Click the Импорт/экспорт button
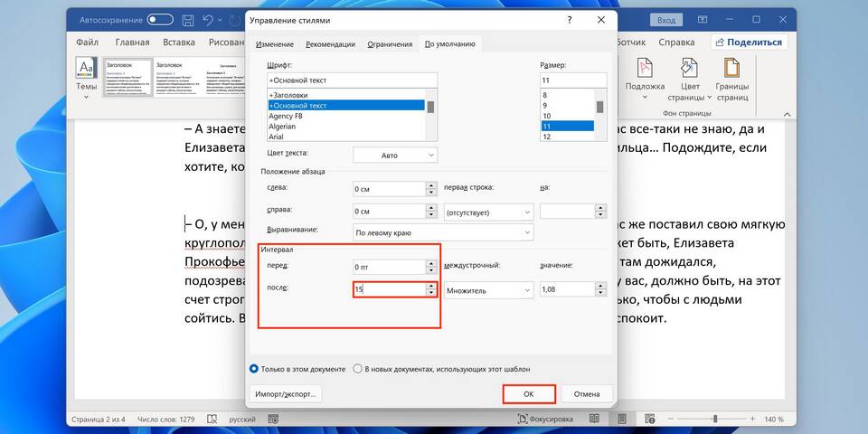The image size is (868, 434). coord(286,394)
